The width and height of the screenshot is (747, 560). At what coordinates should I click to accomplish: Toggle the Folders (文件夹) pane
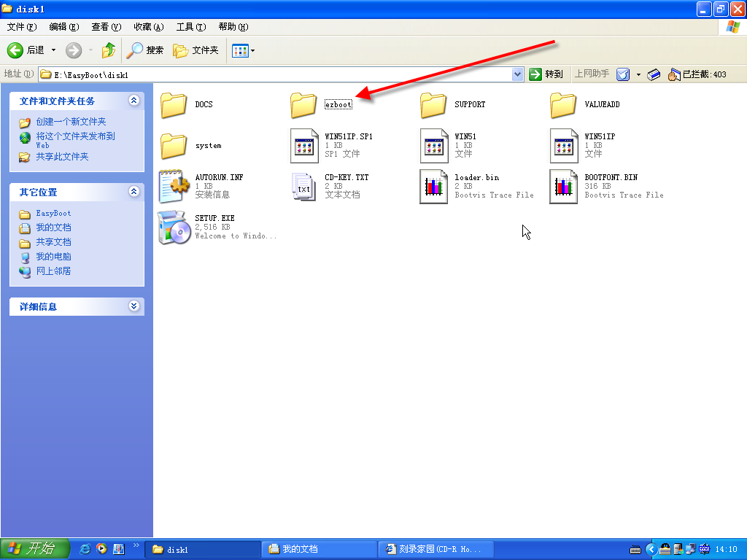click(x=196, y=50)
